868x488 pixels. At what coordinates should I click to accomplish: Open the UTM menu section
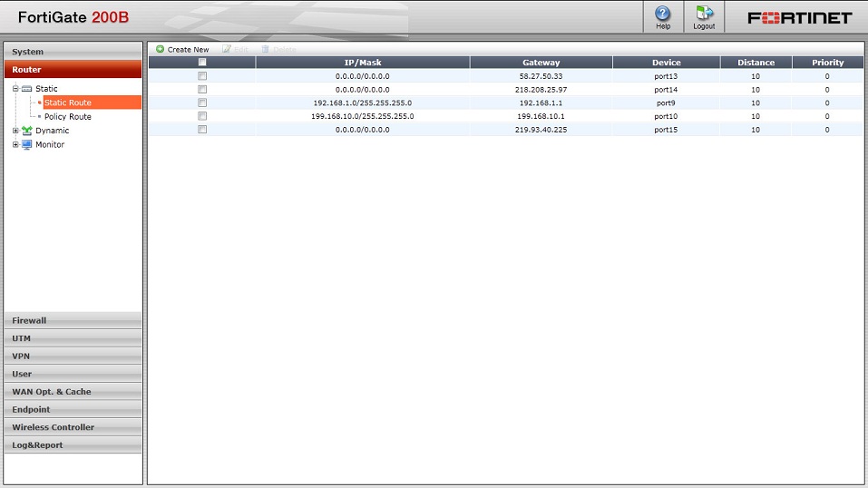click(73, 338)
